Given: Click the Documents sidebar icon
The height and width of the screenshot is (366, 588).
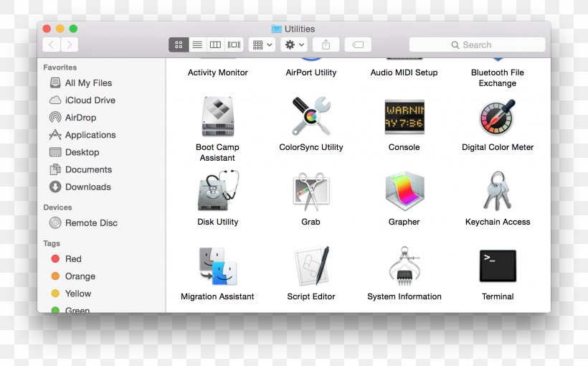Looking at the screenshot, I should pyautogui.click(x=55, y=169).
